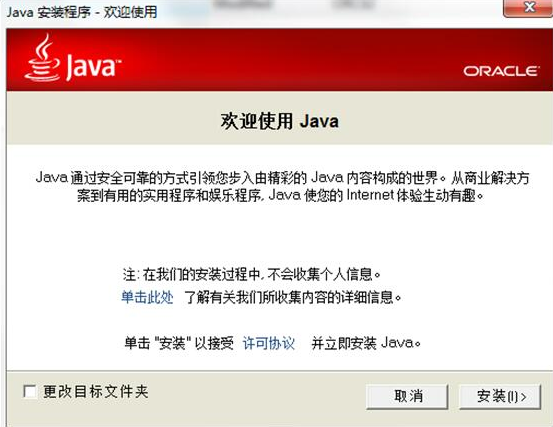The image size is (553, 427).
Task: Click the ORACLE logo in the banner
Action: pyautogui.click(x=501, y=71)
